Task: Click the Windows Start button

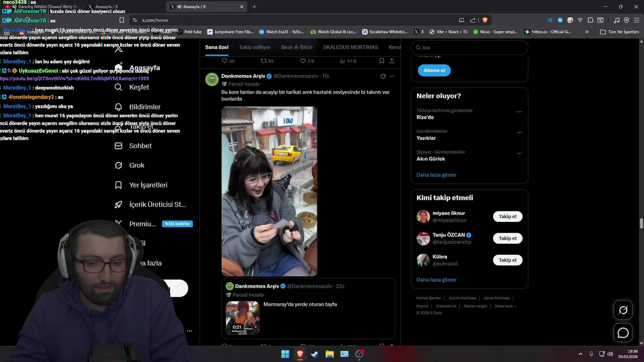Action: pyautogui.click(x=285, y=354)
